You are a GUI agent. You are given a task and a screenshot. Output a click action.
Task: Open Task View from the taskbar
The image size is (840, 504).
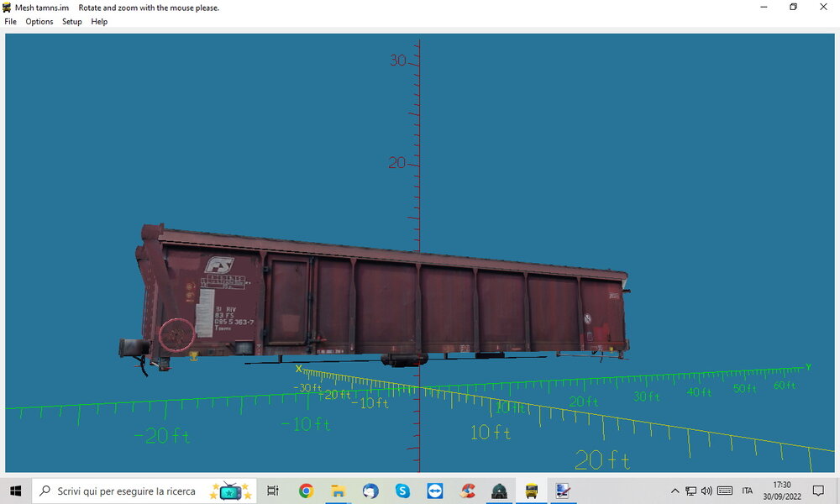pyautogui.click(x=273, y=491)
